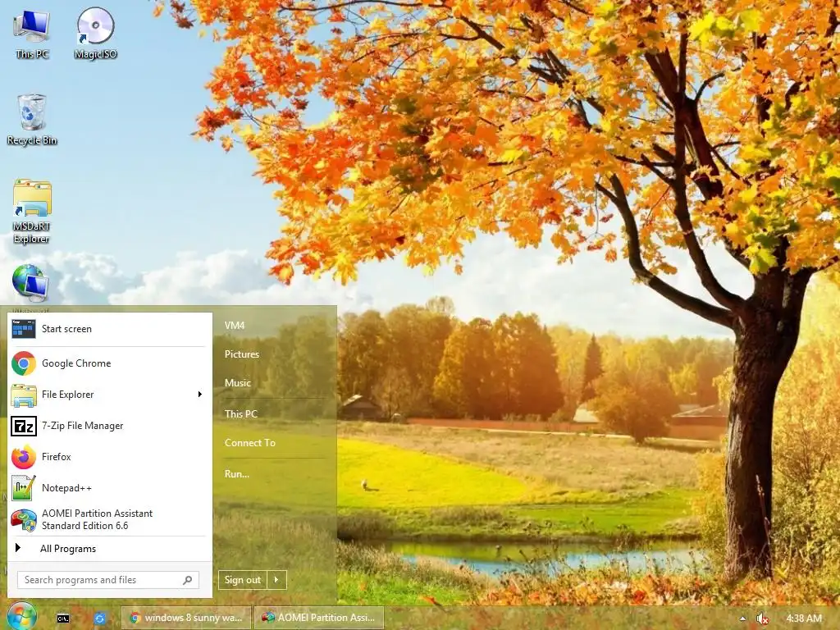Click the Start screen tile icon
Screen dimensions: 840x630
[24, 329]
